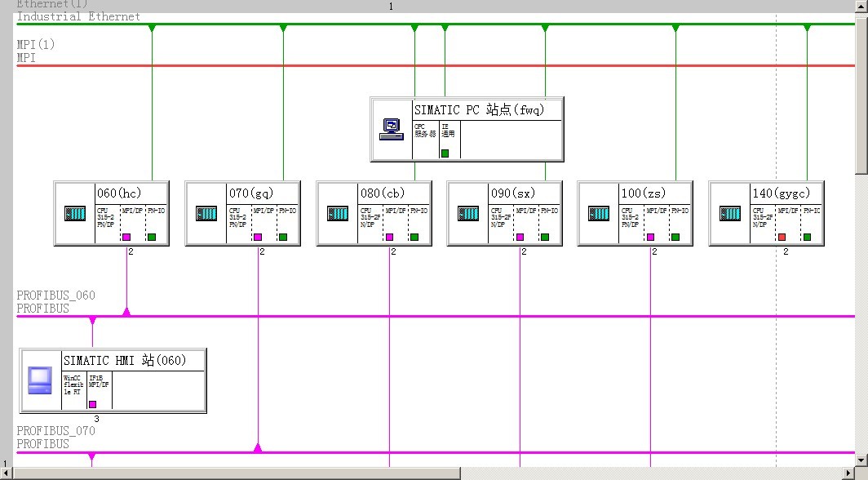The height and width of the screenshot is (480, 868).
Task: Select the SIMATIC HMI 站(060) title
Action: pyautogui.click(x=125, y=361)
